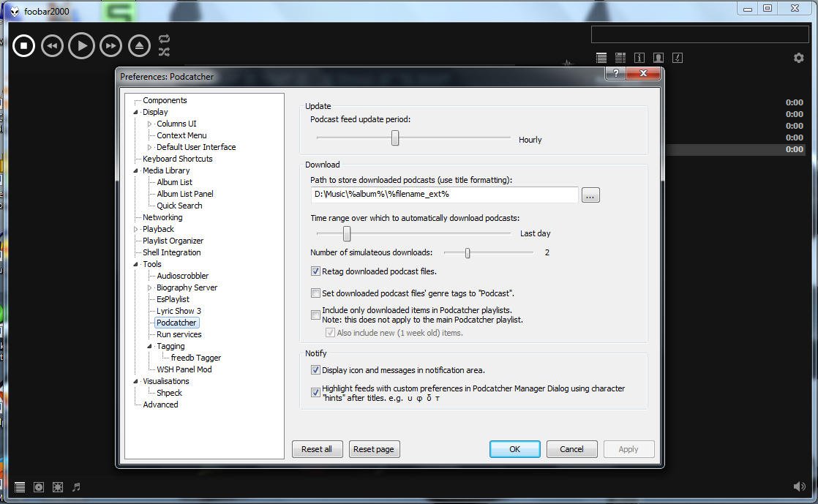Screen dimensions: 818x504
Task: Click the podcast feed update period slider
Action: (395, 138)
